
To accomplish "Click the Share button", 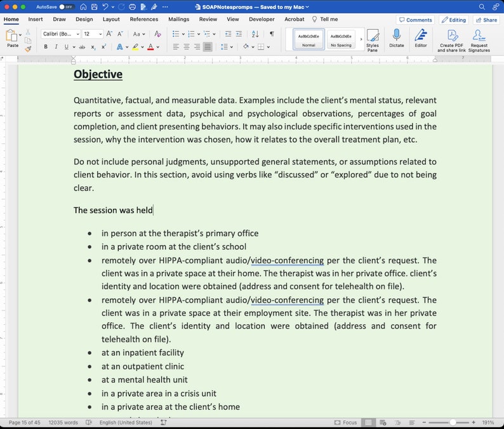I will click(x=486, y=20).
